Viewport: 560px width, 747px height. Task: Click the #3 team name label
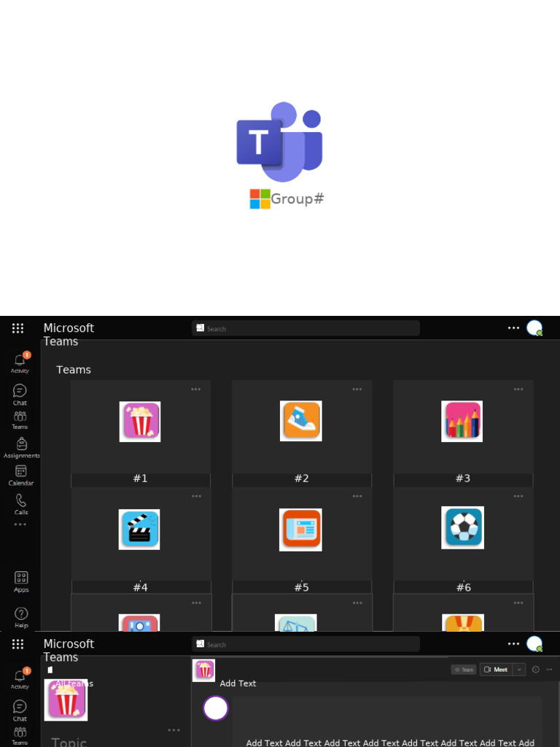coord(463,479)
